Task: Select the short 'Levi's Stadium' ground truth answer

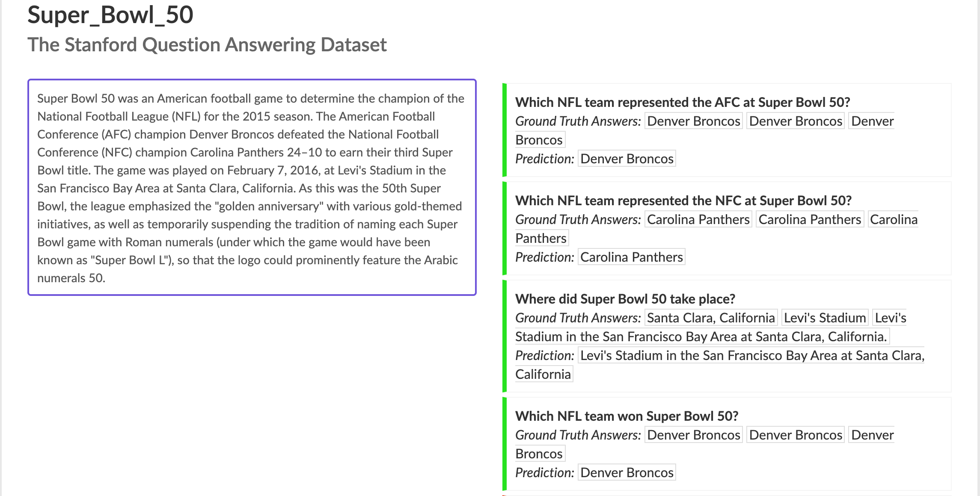Action: 825,318
